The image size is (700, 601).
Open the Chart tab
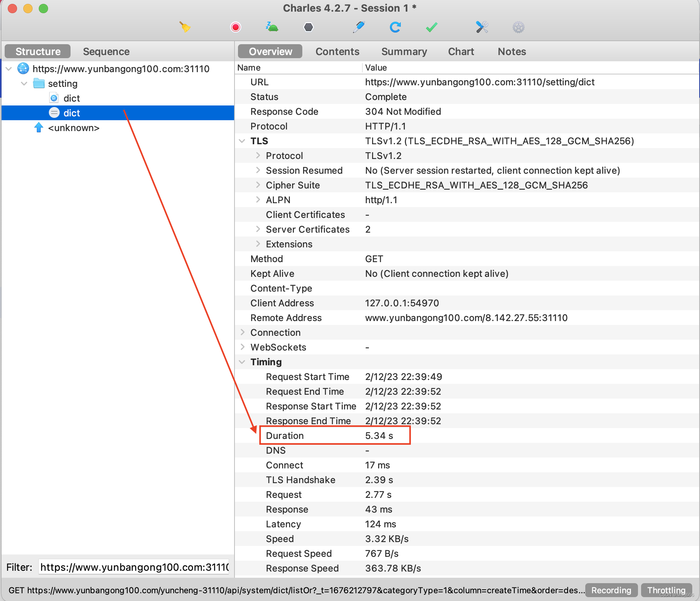(x=461, y=52)
